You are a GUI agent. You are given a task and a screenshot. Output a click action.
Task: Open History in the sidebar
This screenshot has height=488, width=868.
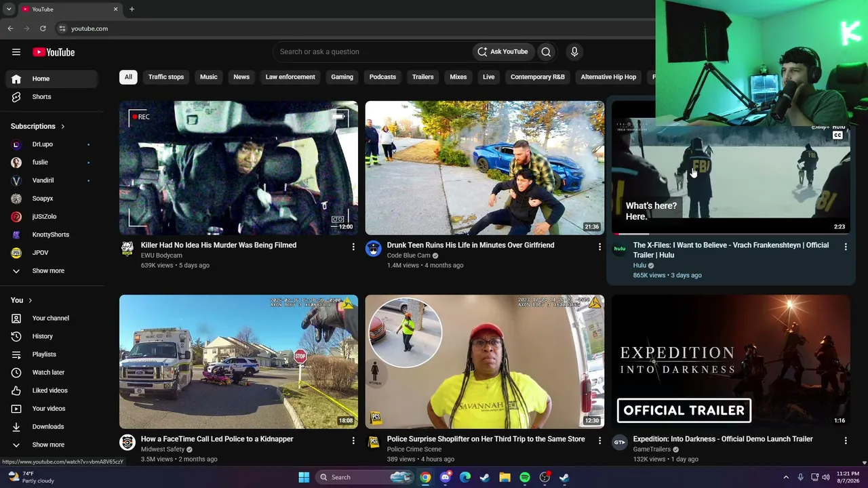click(52, 336)
